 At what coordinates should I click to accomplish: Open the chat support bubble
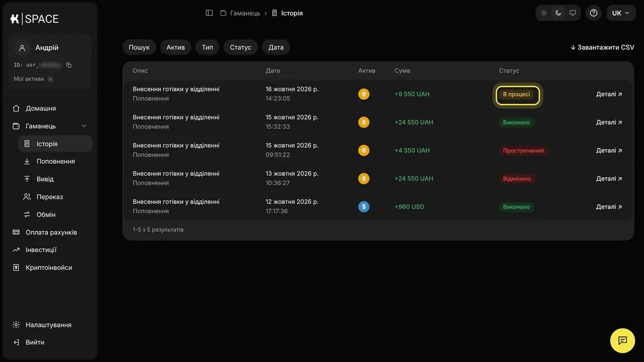(622, 340)
